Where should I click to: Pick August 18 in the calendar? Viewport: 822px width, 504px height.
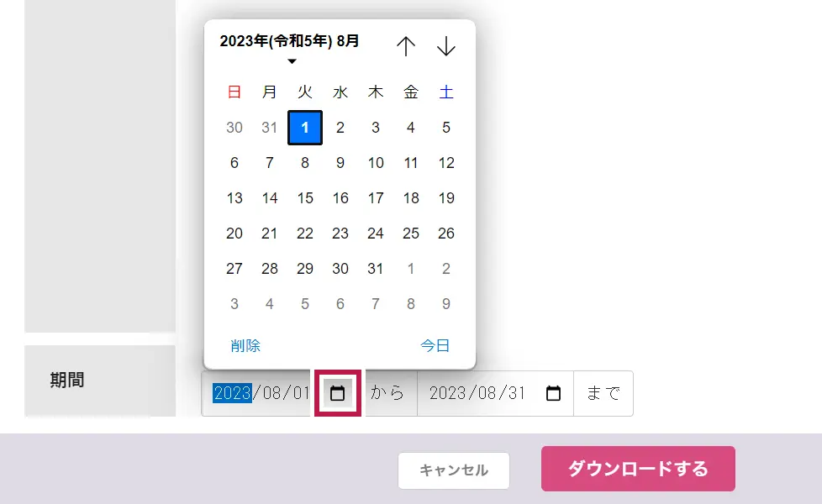coord(411,198)
